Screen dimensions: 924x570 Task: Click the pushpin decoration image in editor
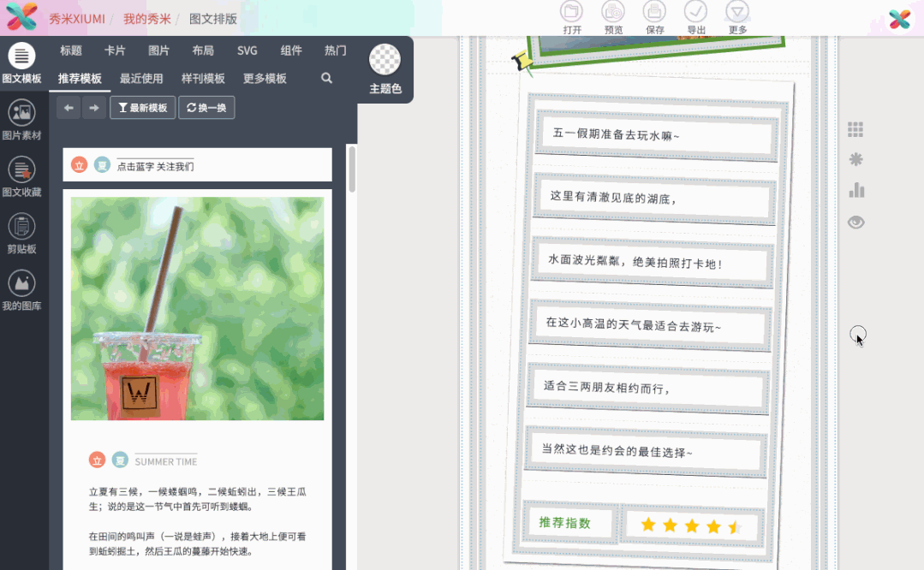point(522,62)
